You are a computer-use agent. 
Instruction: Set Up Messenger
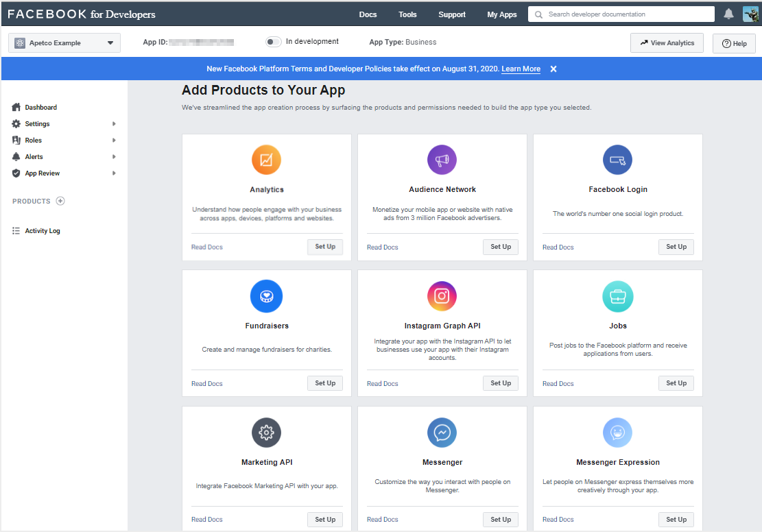pyautogui.click(x=500, y=520)
